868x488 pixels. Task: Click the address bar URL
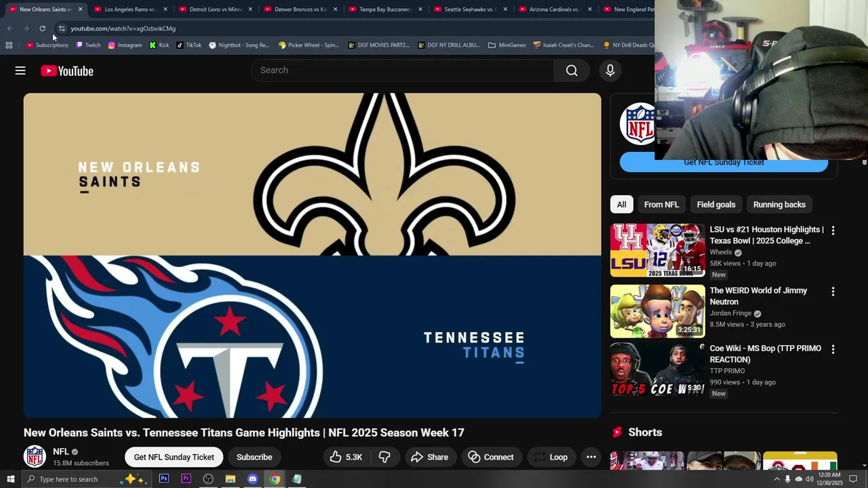point(123,28)
